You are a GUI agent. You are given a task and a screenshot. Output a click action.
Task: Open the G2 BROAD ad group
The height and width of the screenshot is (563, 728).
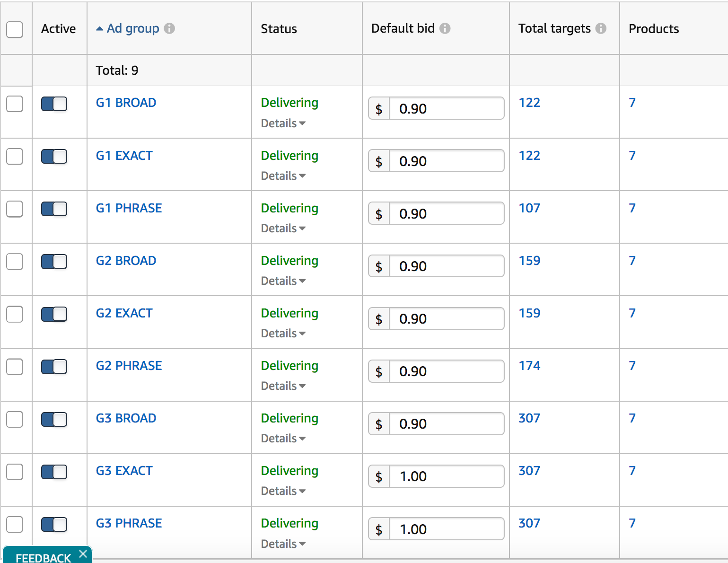[126, 261]
